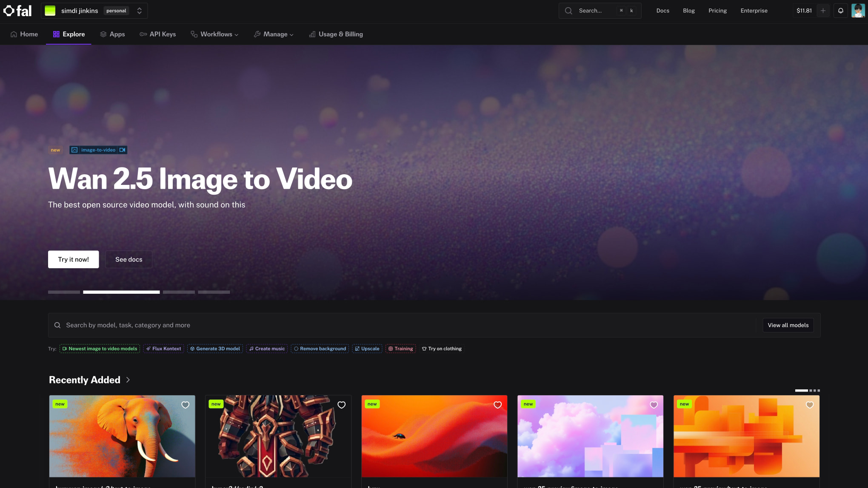
Task: Open the elephant model thumbnail
Action: coord(122,436)
